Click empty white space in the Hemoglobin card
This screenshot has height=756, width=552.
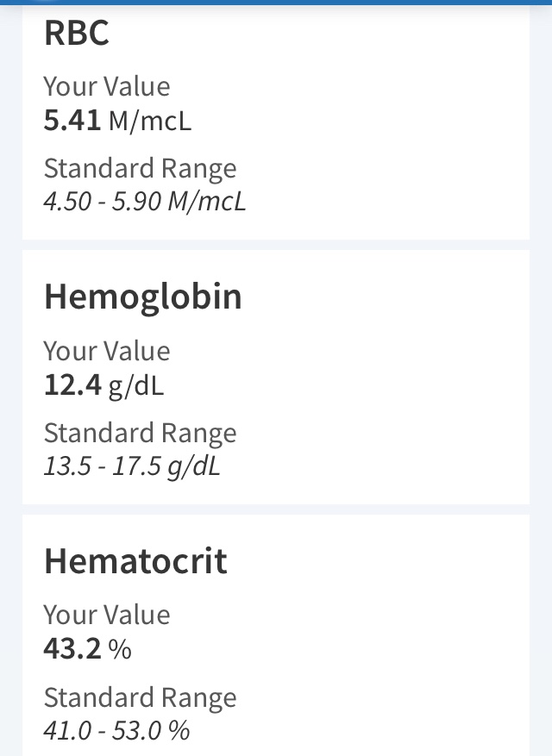click(x=388, y=388)
